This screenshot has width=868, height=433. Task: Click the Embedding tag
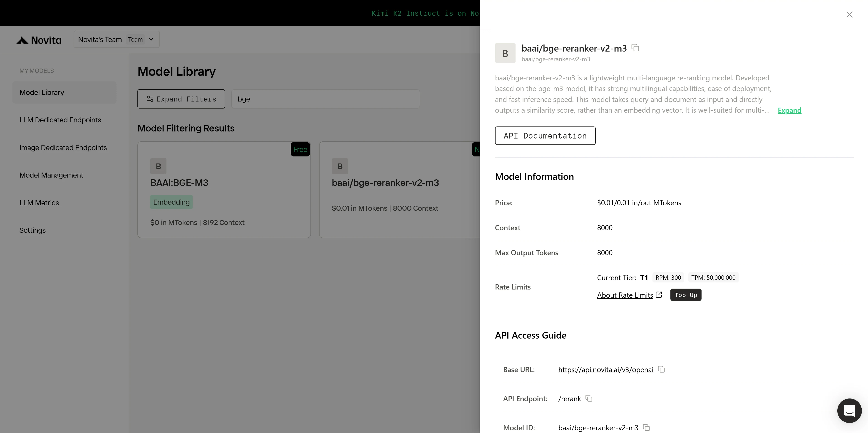pyautogui.click(x=171, y=202)
